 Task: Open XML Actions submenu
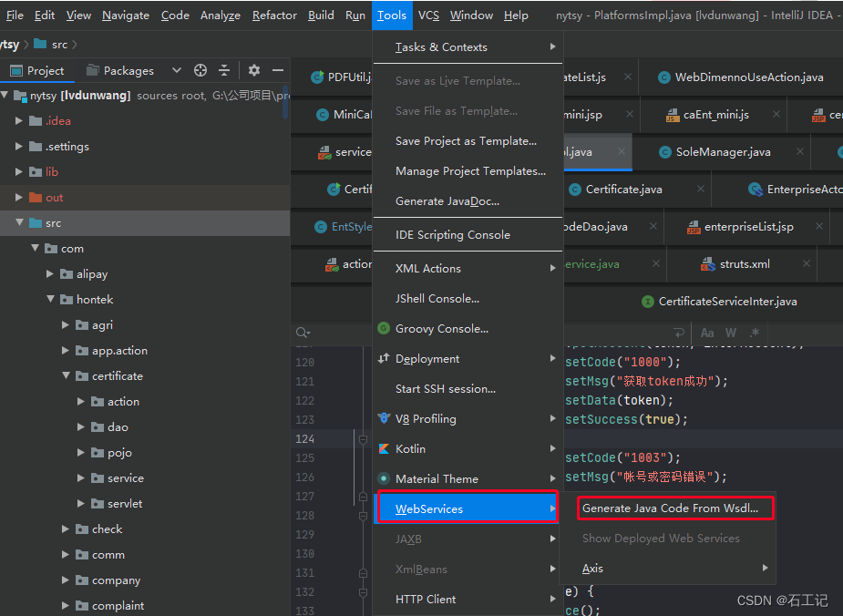467,268
